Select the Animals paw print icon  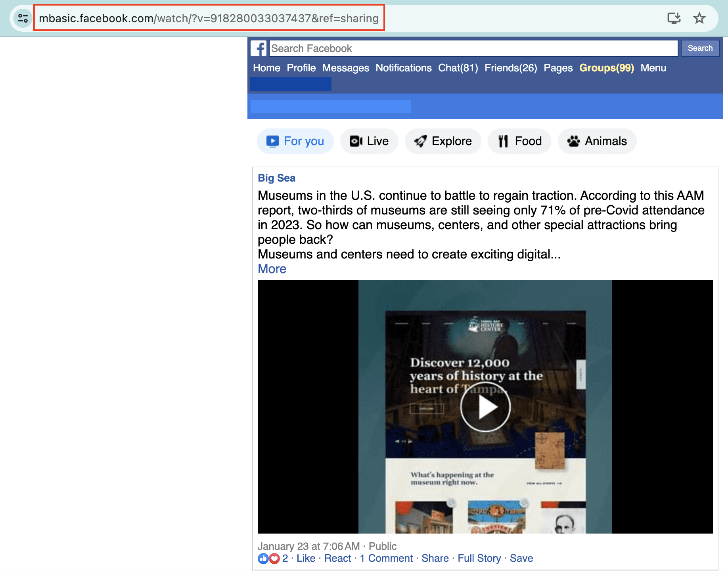click(574, 141)
